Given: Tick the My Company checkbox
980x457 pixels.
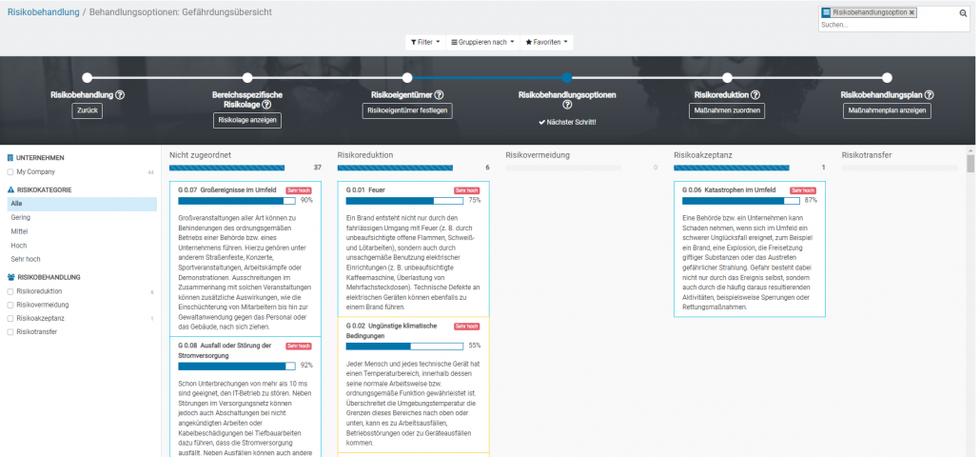Looking at the screenshot, I should coord(10,172).
